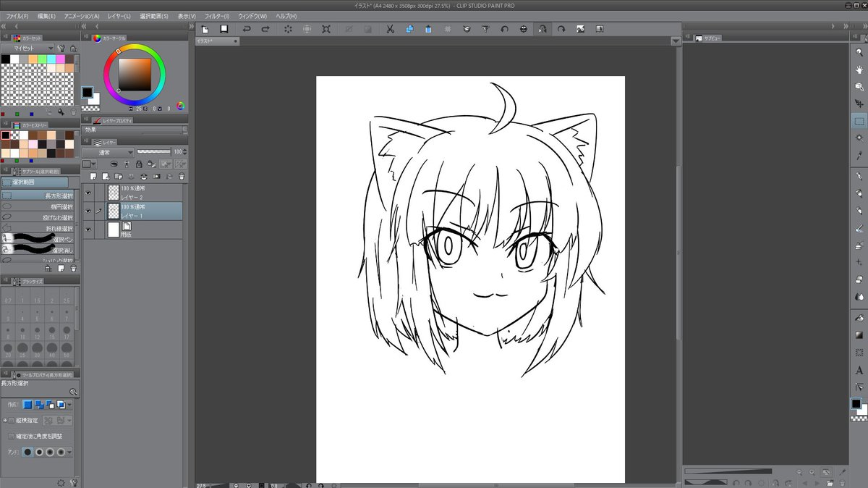This screenshot has height=488, width=868.
Task: Click the New raster layer icon
Action: click(x=92, y=176)
